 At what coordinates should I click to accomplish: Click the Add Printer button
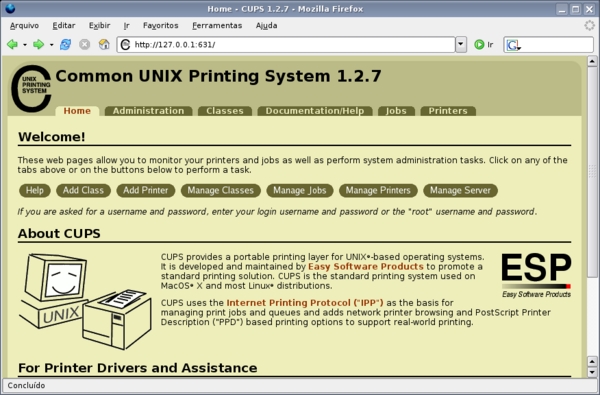pos(146,191)
